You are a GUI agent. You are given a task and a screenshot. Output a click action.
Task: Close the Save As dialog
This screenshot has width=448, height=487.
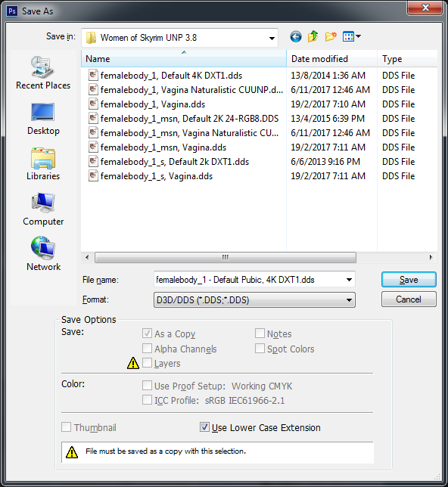tap(425, 8)
